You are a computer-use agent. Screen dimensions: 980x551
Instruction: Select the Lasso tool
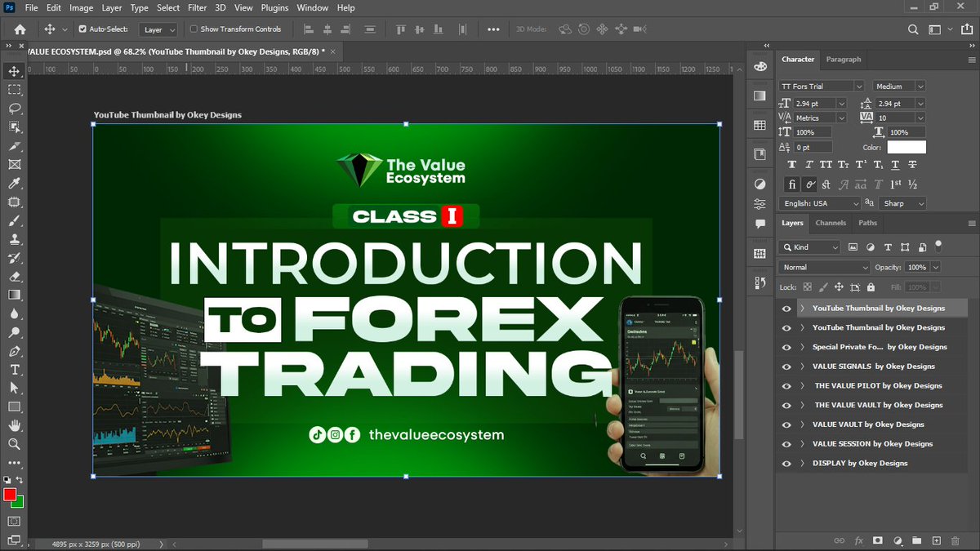pyautogui.click(x=14, y=109)
